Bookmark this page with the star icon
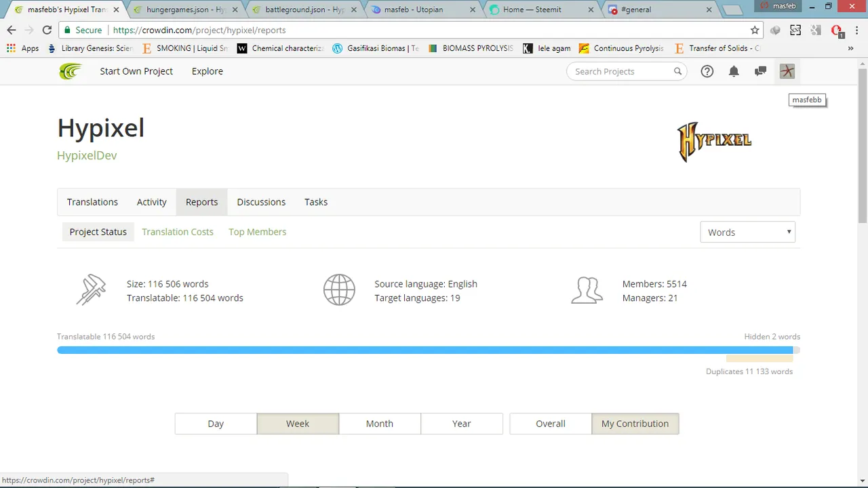Screen dimensions: 868x488 click(x=755, y=30)
